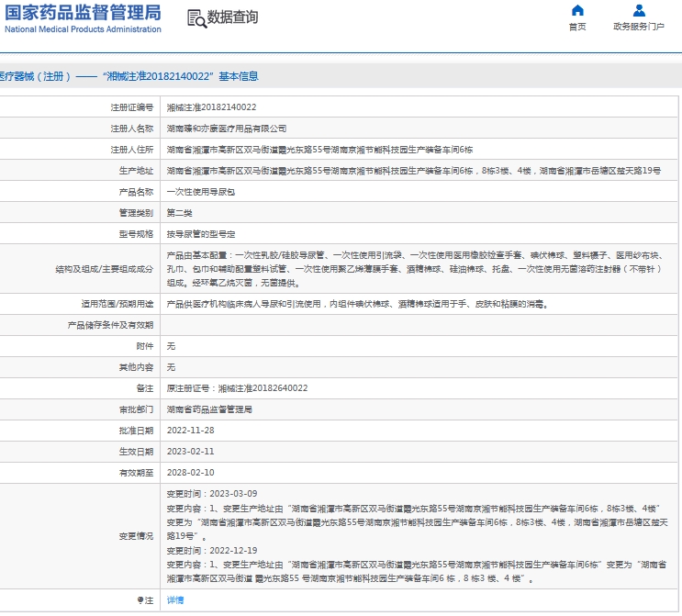The height and width of the screenshot is (616, 682).
Task: Click the 首页 text label
Action: [577, 27]
